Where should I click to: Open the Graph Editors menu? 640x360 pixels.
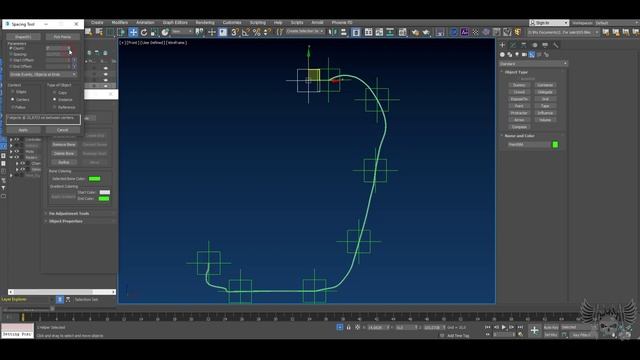pos(175,23)
